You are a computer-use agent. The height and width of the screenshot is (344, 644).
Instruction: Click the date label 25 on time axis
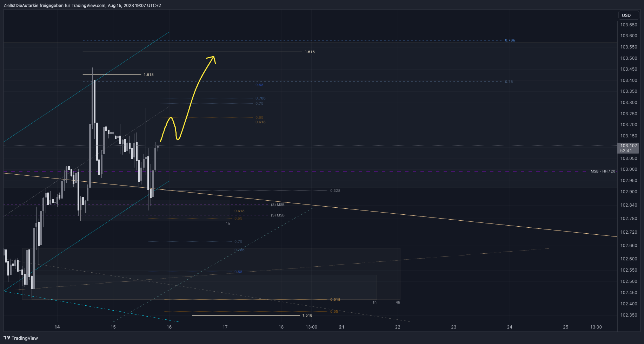click(566, 327)
